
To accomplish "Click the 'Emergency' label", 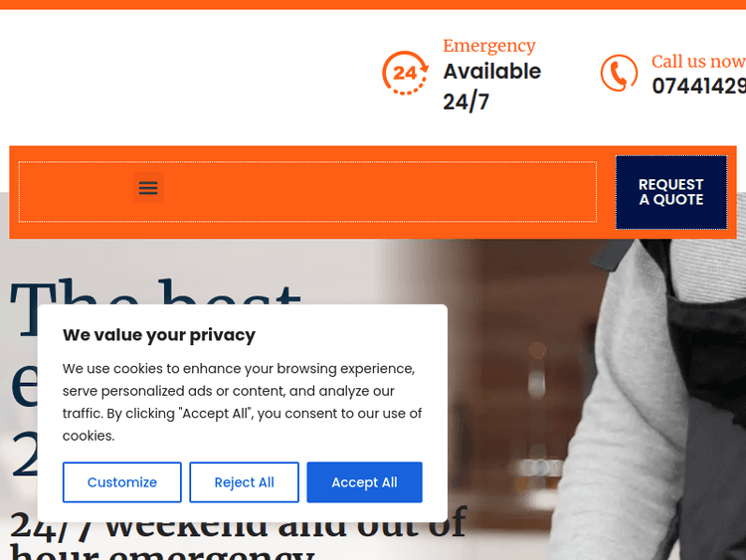I will click(x=489, y=46).
